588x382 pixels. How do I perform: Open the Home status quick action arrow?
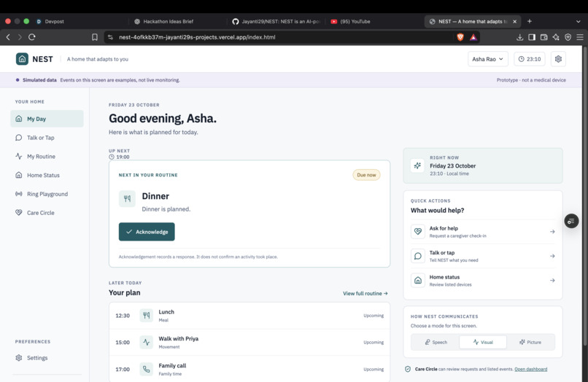coord(552,281)
